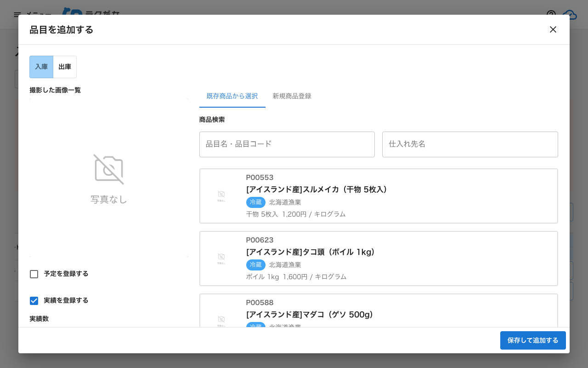588x368 pixels.
Task: Click the 商品検索 label
Action: tap(212, 120)
